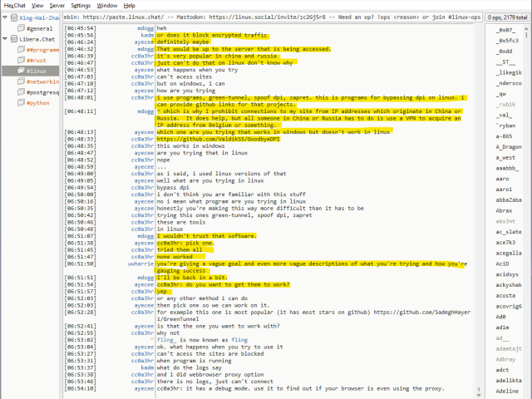Collapse the Xing-Hai-Zhao network tree
The height and width of the screenshot is (399, 532).
(4, 17)
